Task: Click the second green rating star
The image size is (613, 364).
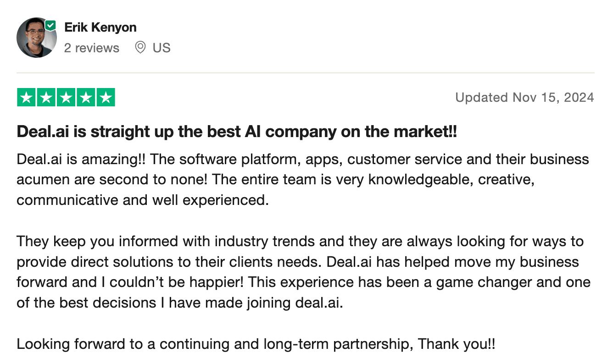Action: click(46, 98)
